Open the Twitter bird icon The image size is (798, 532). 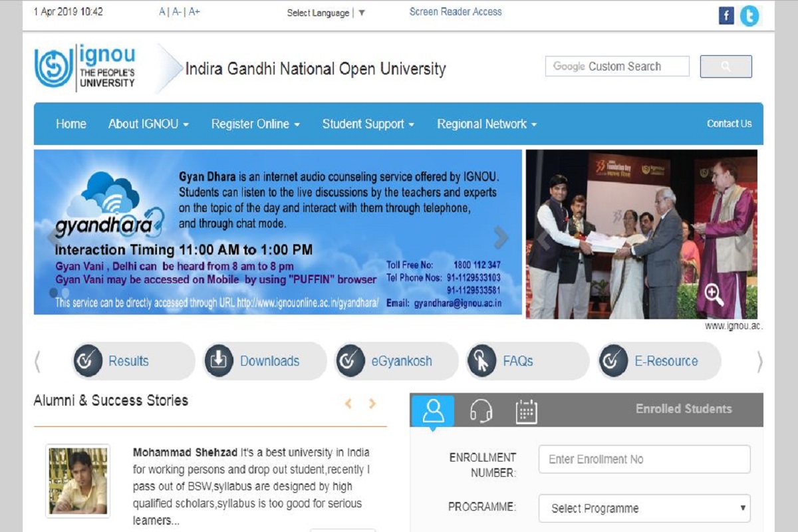(x=749, y=15)
